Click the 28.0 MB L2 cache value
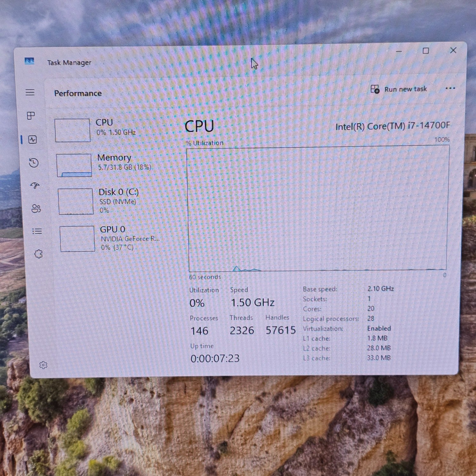The width and height of the screenshot is (476, 476). click(x=379, y=348)
